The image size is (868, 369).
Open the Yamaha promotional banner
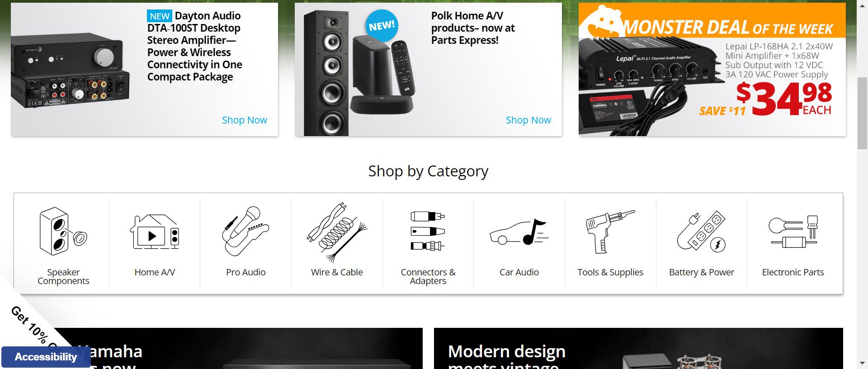click(244, 348)
